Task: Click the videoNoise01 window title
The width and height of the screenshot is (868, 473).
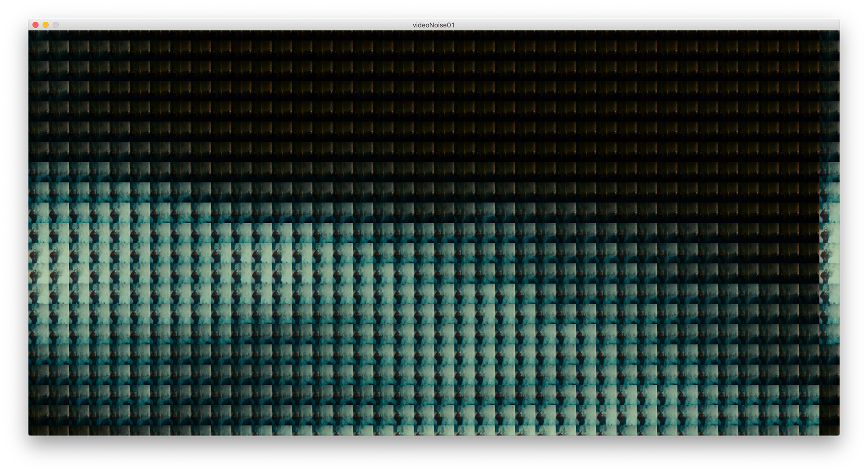Action: (x=434, y=25)
